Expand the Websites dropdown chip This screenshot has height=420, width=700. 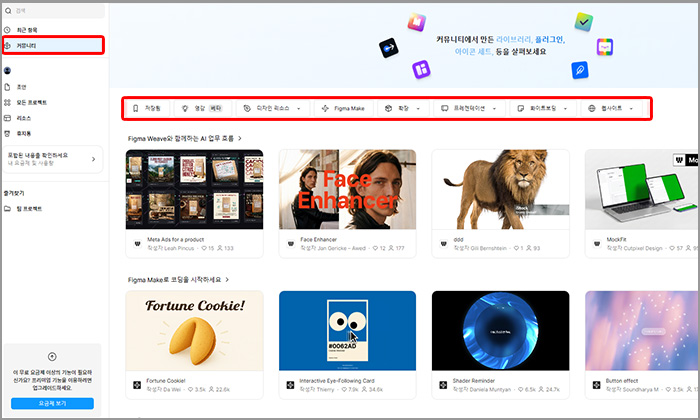[612, 108]
